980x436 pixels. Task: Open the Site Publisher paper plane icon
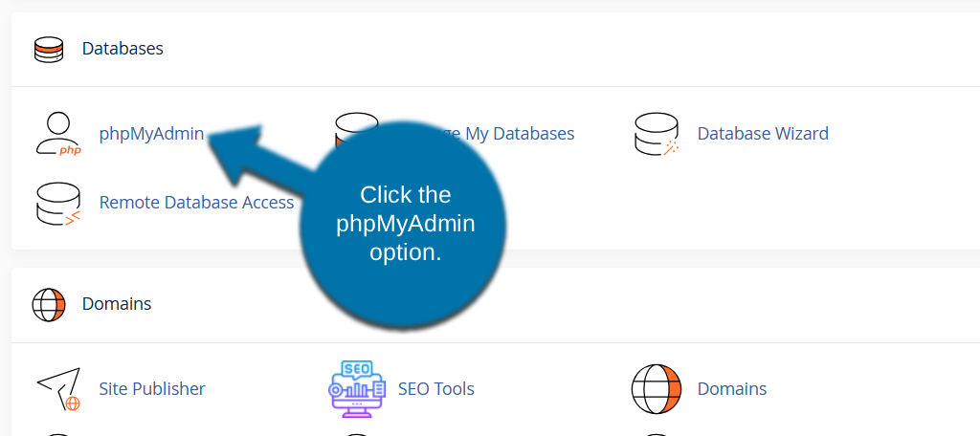pos(58,389)
